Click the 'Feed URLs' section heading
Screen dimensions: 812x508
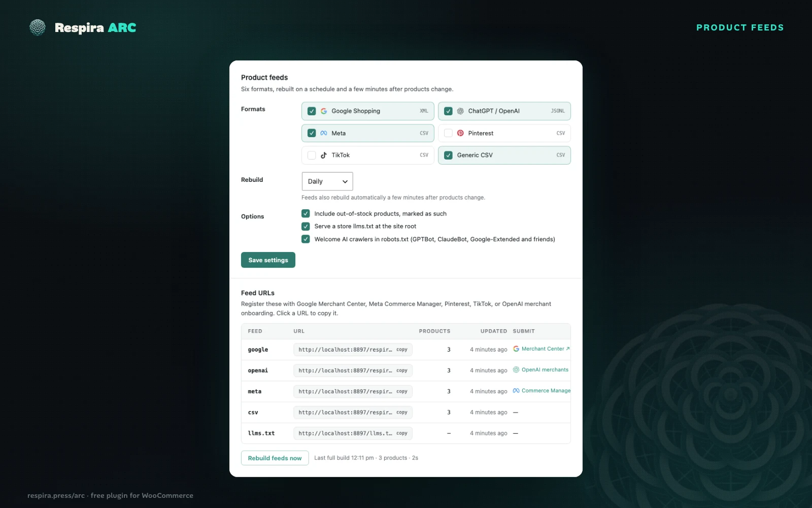tap(258, 293)
